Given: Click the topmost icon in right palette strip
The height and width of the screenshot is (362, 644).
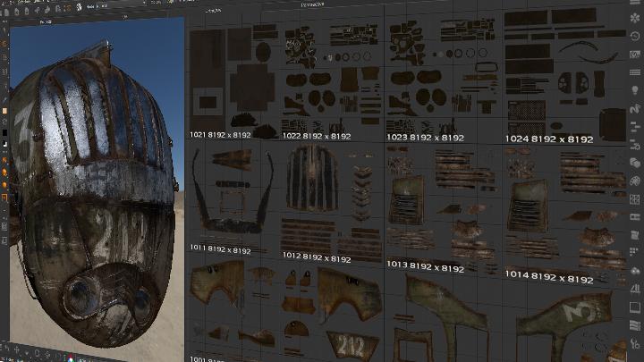Looking at the screenshot, I should 635,18.
